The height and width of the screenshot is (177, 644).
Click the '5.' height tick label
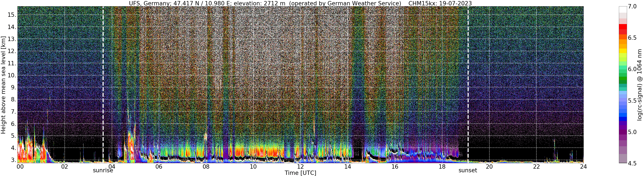coord(14,136)
